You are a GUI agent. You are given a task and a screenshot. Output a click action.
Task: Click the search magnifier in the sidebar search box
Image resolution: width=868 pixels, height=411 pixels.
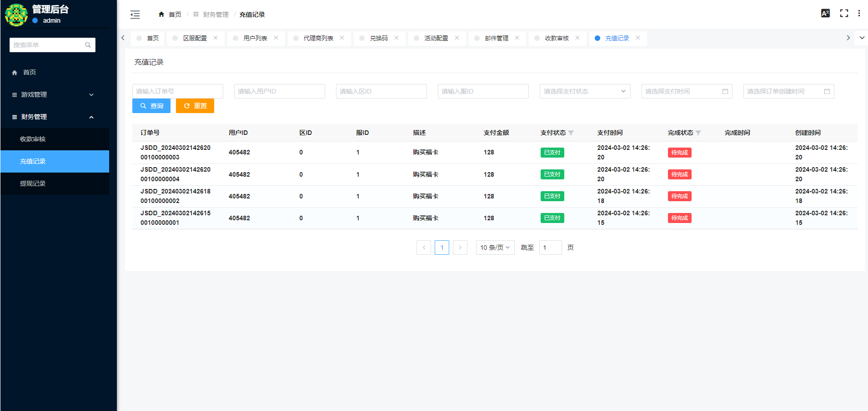click(88, 45)
